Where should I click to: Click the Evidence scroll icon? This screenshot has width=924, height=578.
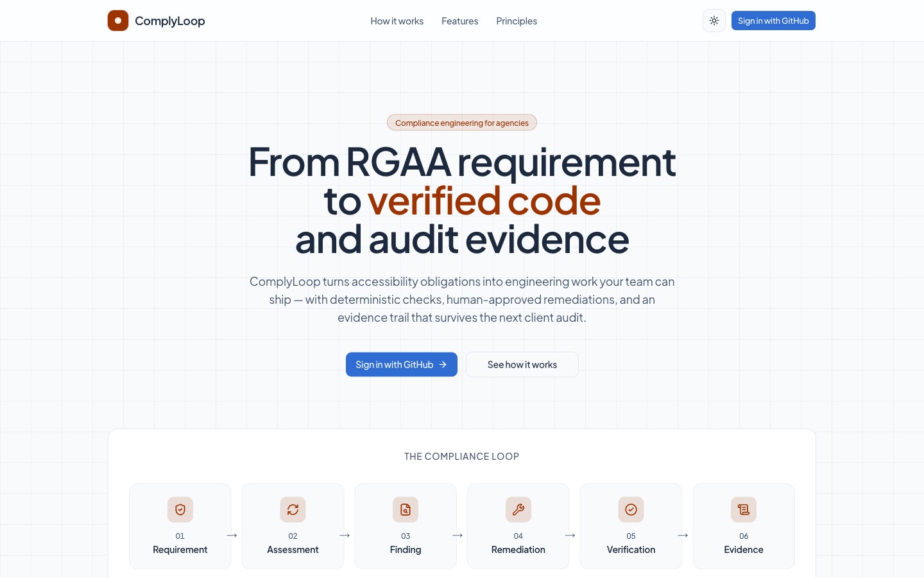pyautogui.click(x=744, y=509)
